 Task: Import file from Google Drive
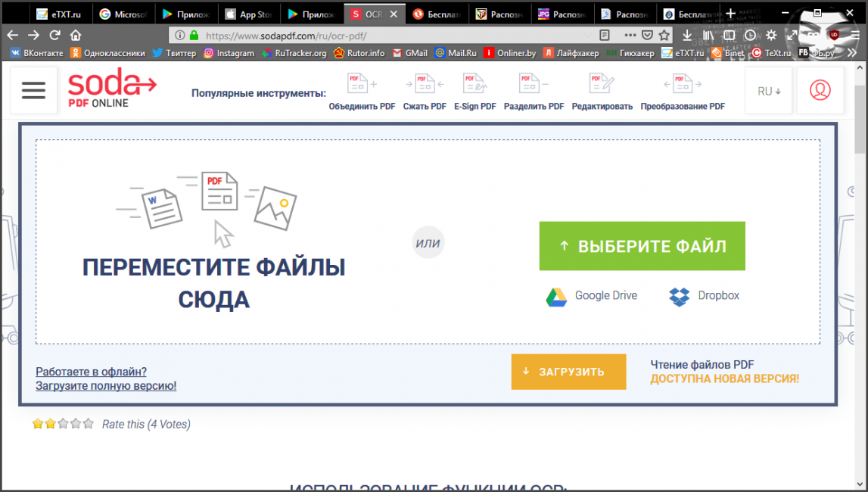click(592, 296)
